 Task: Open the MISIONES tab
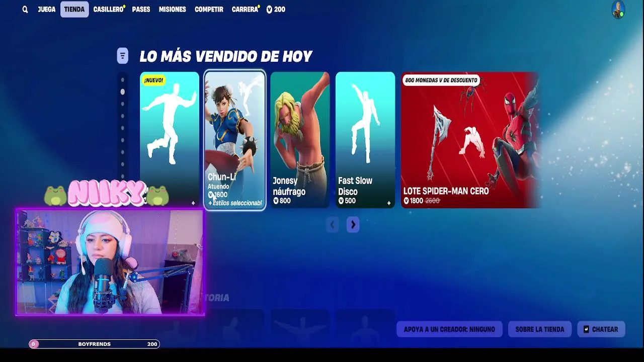pyautogui.click(x=172, y=10)
